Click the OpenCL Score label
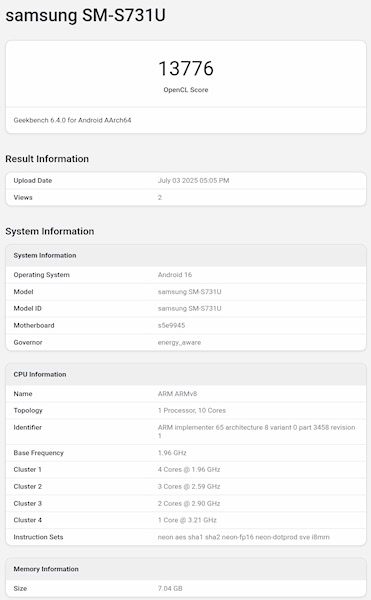This screenshot has width=371, height=600. pyautogui.click(x=186, y=90)
